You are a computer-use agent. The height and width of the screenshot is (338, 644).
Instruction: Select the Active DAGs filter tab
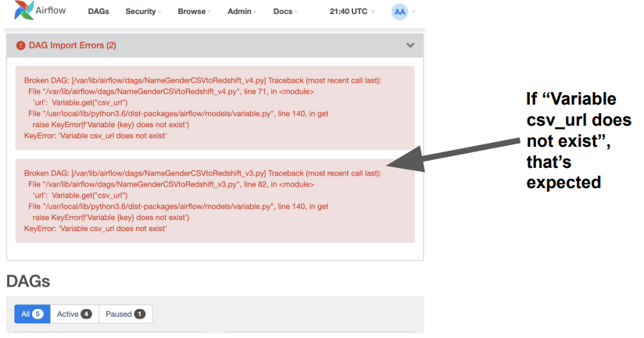point(74,314)
